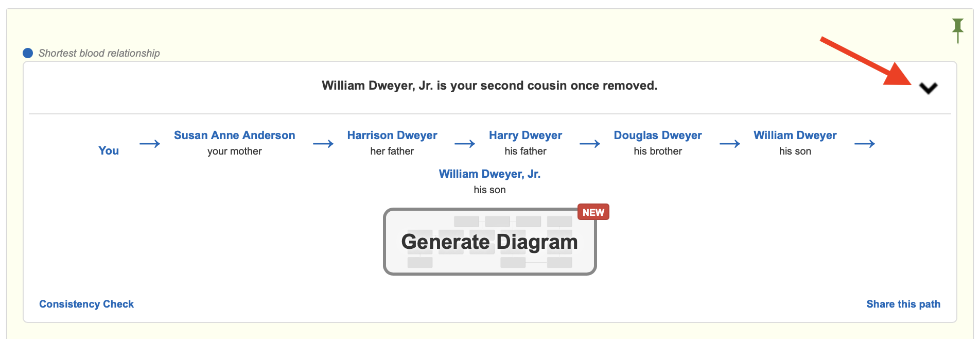Open Susan Anne Anderson's profile
The image size is (980, 339).
[x=234, y=135]
